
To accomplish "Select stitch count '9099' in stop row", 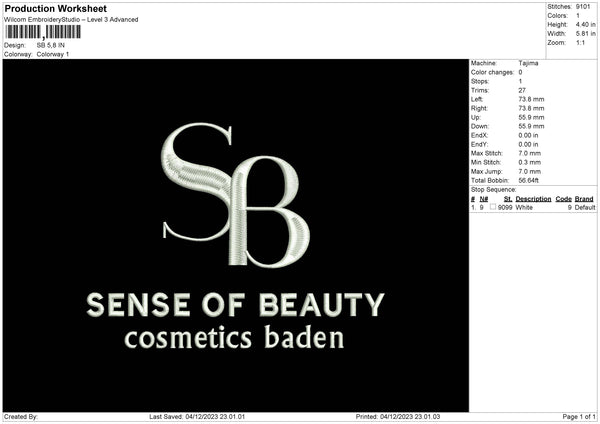I will coord(505,207).
